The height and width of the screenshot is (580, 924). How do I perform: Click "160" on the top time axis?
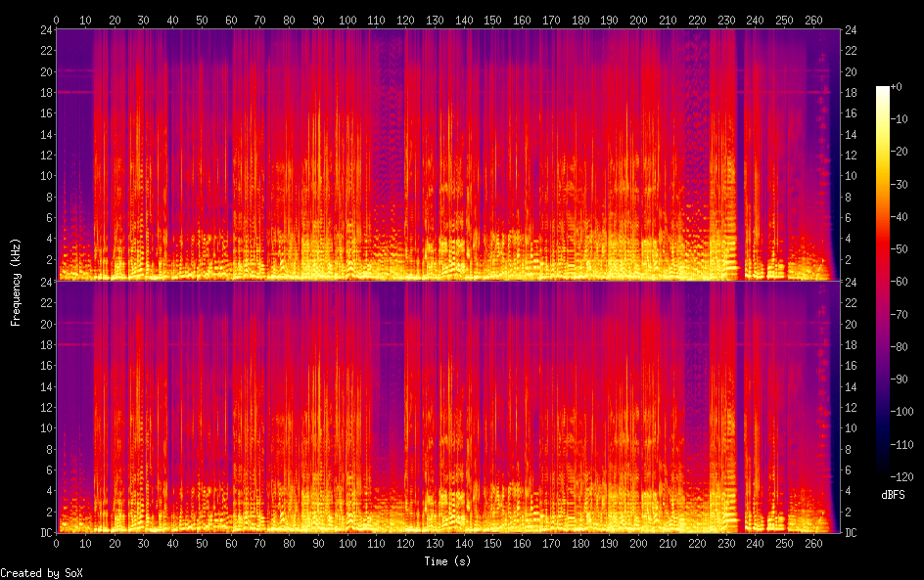[x=522, y=20]
